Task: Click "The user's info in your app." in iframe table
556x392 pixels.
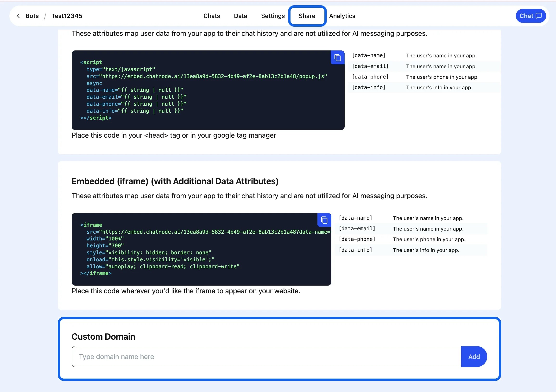Action: (426, 250)
